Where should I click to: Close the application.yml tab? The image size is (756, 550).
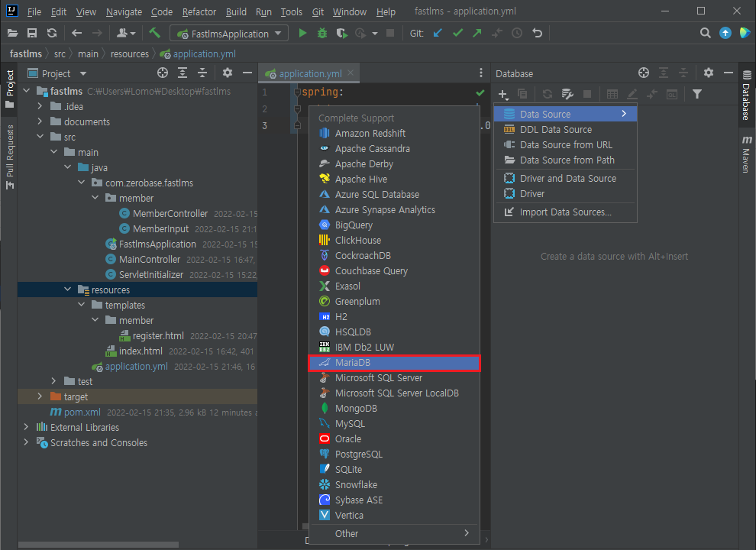pos(351,73)
